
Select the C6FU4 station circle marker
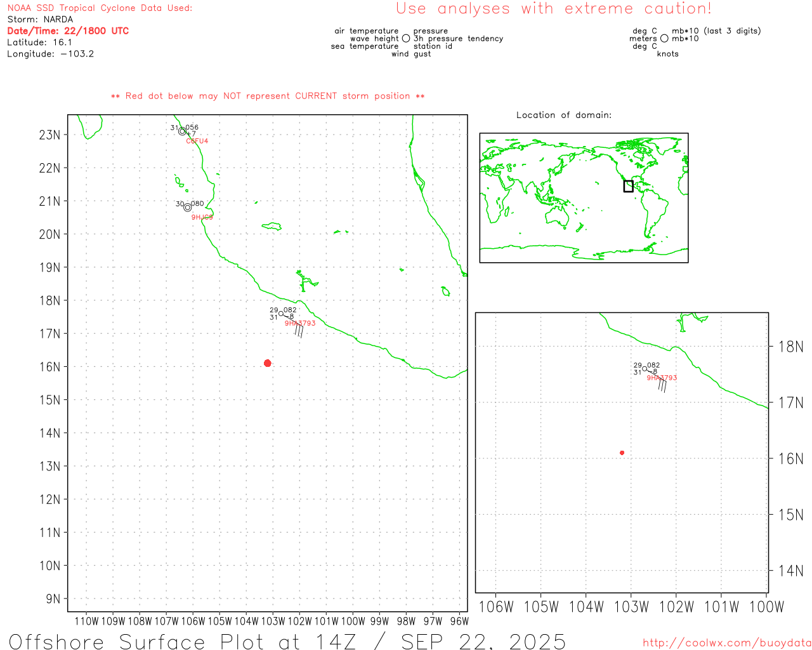tap(183, 131)
